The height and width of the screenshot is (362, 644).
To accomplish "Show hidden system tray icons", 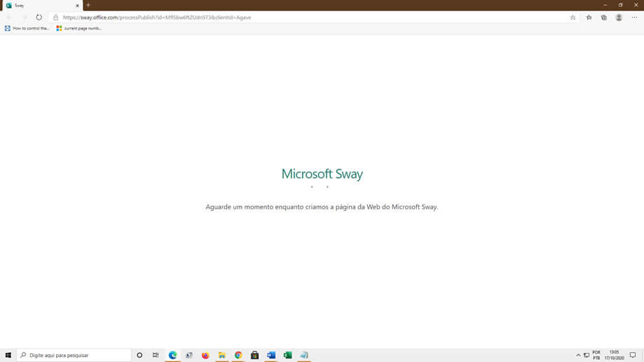I will [578, 355].
